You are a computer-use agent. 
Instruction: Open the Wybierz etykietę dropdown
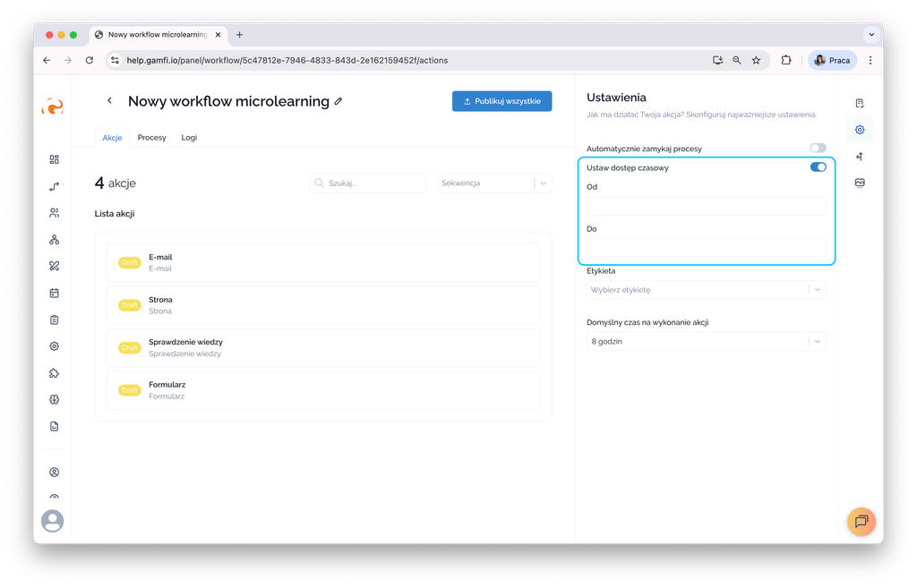[x=706, y=290]
